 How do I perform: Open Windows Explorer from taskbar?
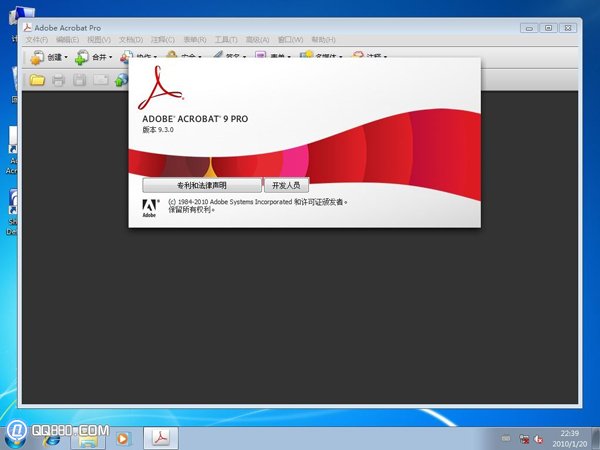88,437
